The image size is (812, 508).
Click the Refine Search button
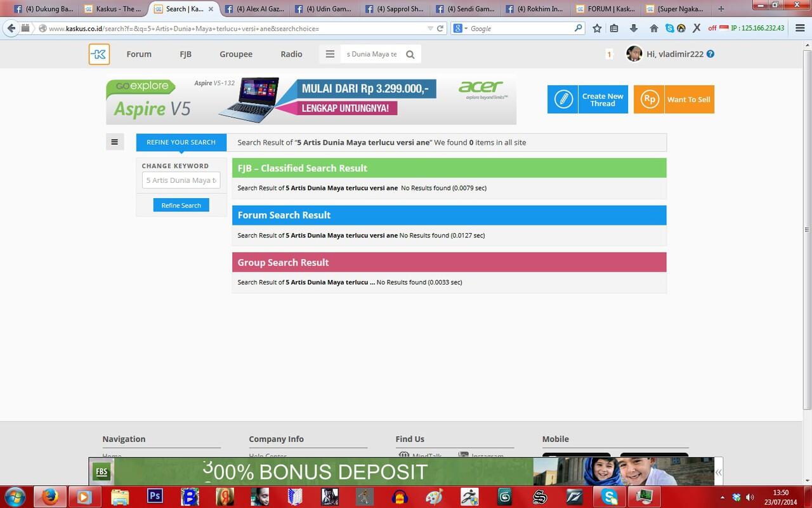click(x=181, y=205)
